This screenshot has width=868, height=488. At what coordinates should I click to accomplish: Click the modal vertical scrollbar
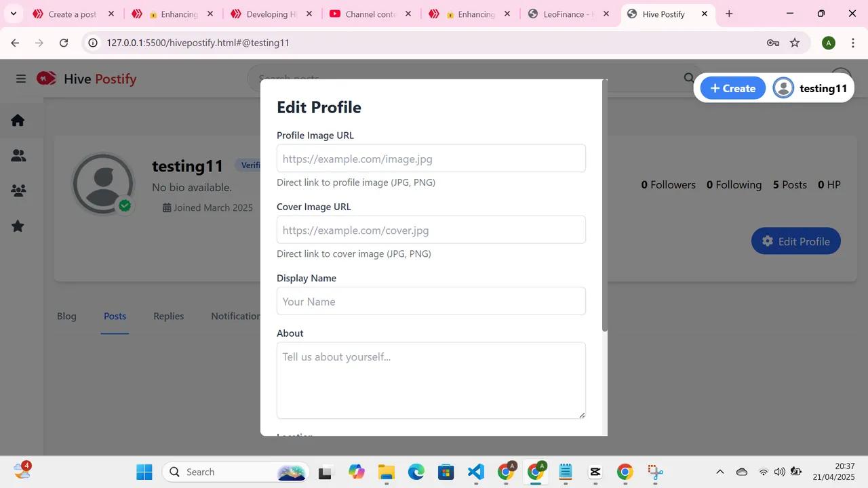point(605,205)
